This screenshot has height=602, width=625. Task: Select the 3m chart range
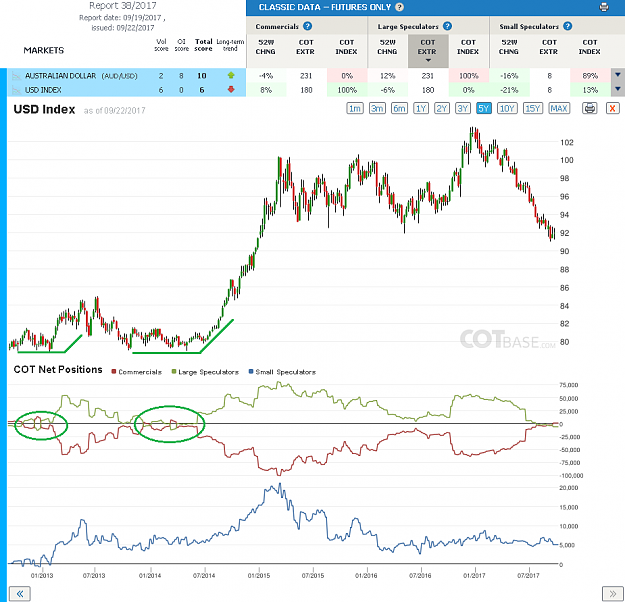pyautogui.click(x=377, y=108)
